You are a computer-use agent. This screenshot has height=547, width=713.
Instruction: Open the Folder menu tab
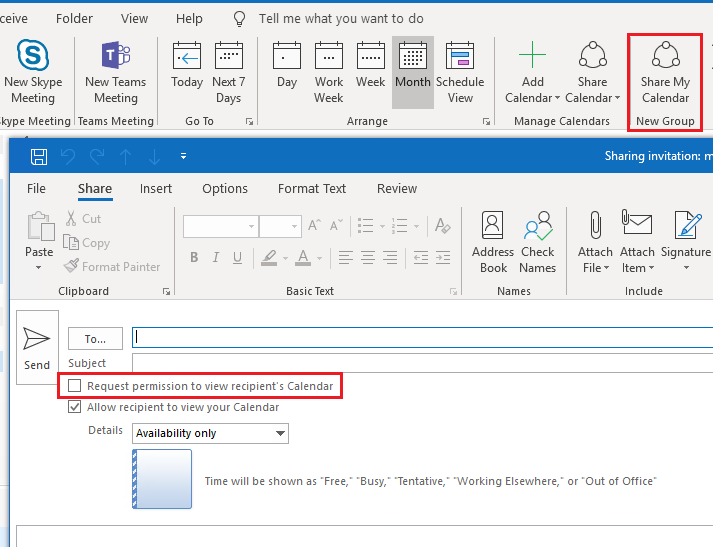point(74,19)
